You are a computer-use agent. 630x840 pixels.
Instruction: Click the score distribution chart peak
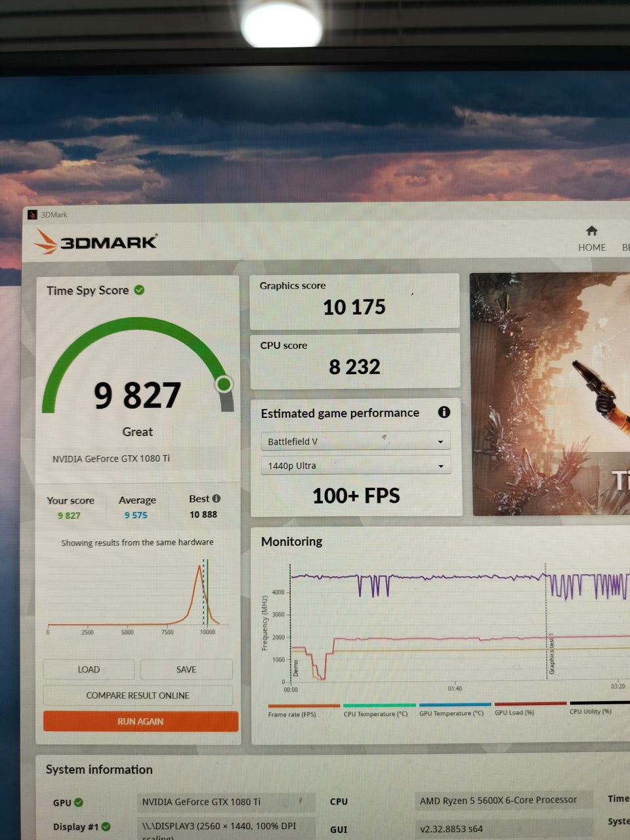coord(199,567)
